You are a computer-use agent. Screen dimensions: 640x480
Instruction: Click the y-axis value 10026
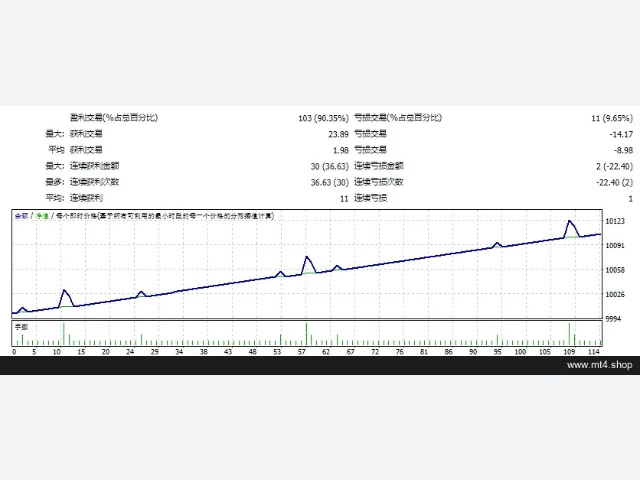pyautogui.click(x=615, y=295)
